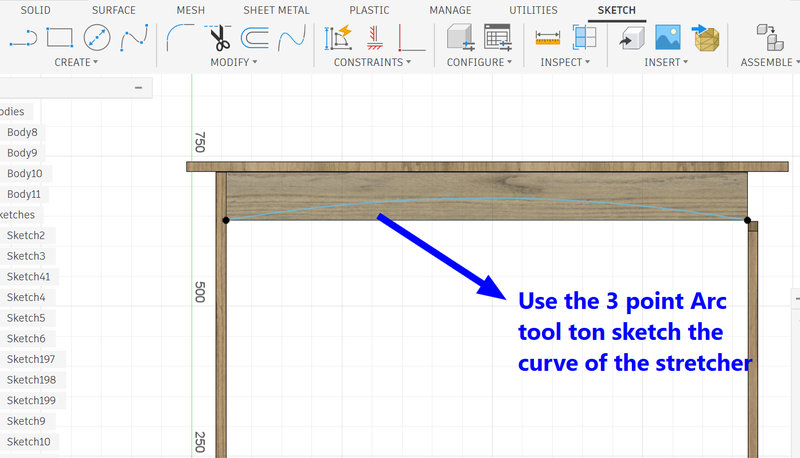Collapse the browser panel with minus button

[x=138, y=89]
